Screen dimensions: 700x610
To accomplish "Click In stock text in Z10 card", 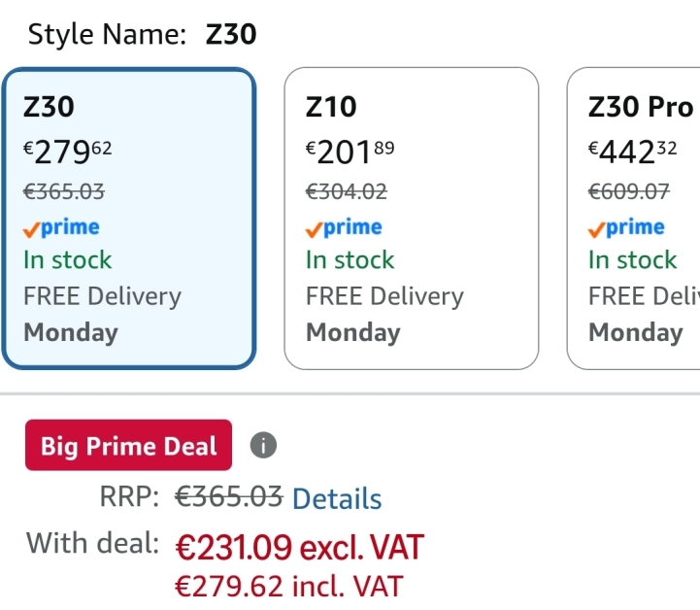I will pos(350,260).
